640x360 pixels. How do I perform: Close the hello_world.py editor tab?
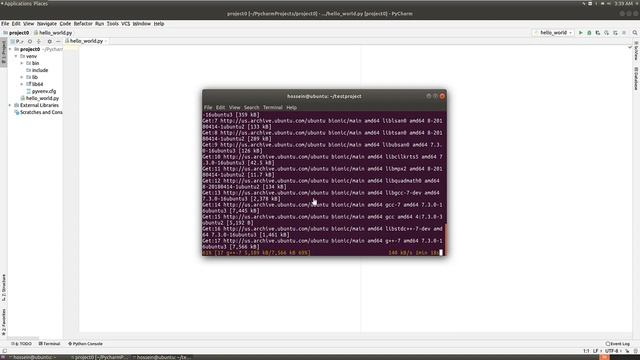coord(106,41)
